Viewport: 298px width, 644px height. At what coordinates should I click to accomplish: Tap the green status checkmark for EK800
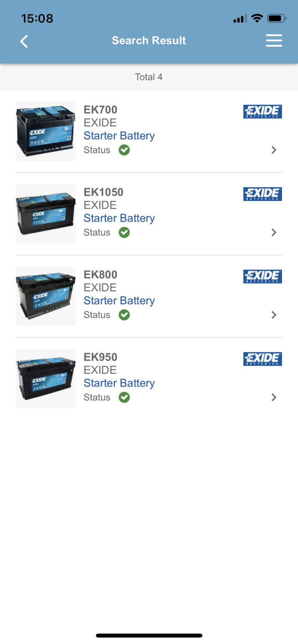point(124,315)
